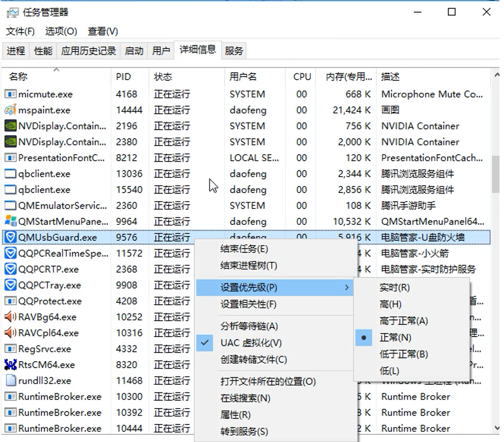
Task: Select 高(H) priority level
Action: tap(412, 305)
